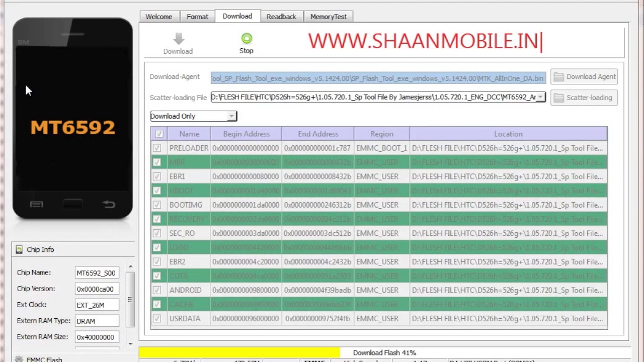Image resolution: width=644 pixels, height=362 pixels.
Task: Click the EMMC_BOOT_1 region cell
Action: (x=382, y=148)
